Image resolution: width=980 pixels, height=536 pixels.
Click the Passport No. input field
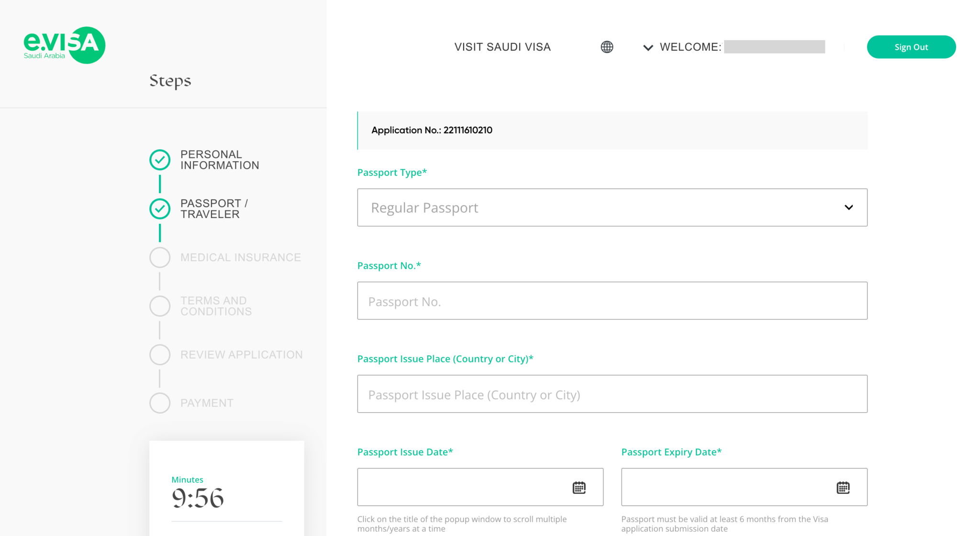point(612,301)
